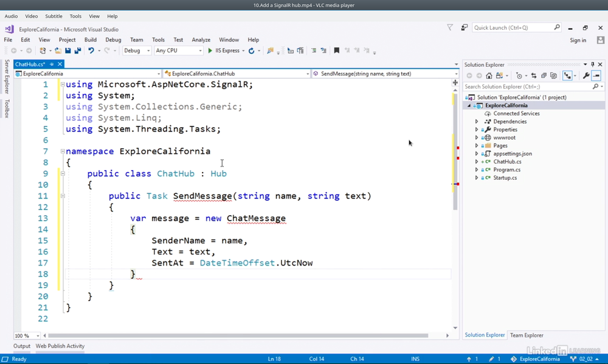Open the Debug menu
This screenshot has width=608, height=364.
coord(113,39)
